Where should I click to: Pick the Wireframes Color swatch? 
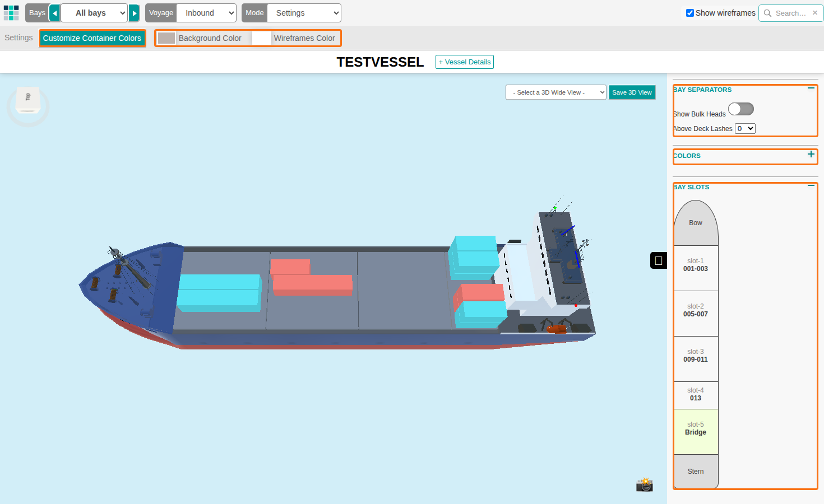262,38
